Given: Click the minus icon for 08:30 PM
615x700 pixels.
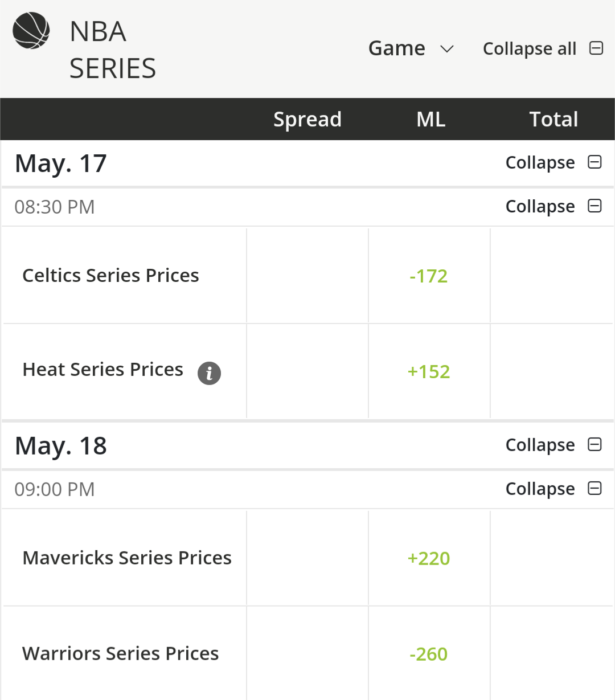Looking at the screenshot, I should [x=594, y=206].
